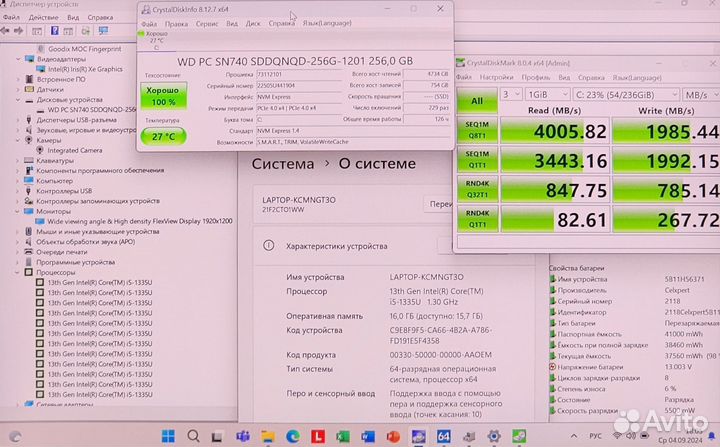Screen dimensions: 720x447
Task: Click the CrystalDiskMark green icon on taskbar
Action: click(519, 436)
